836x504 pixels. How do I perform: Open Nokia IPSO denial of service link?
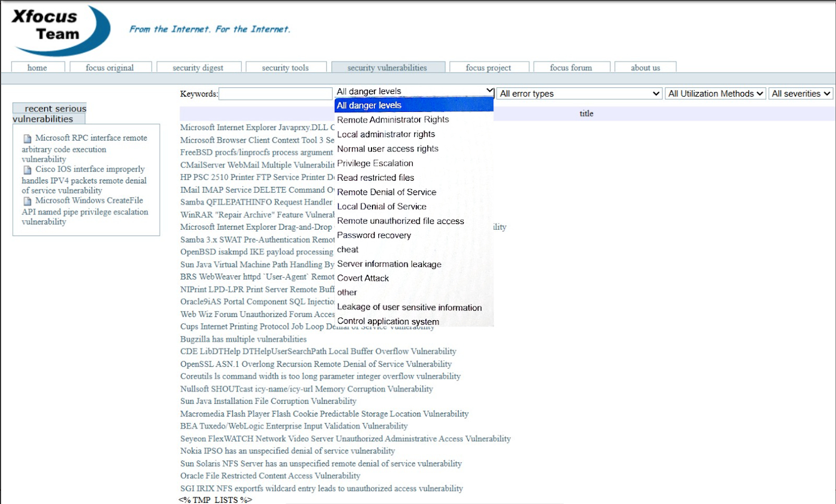tap(288, 451)
